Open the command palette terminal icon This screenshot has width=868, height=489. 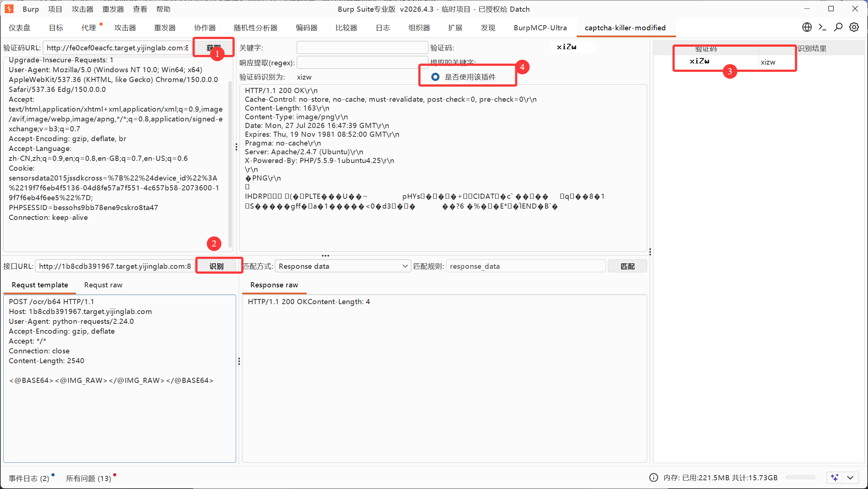(x=822, y=27)
